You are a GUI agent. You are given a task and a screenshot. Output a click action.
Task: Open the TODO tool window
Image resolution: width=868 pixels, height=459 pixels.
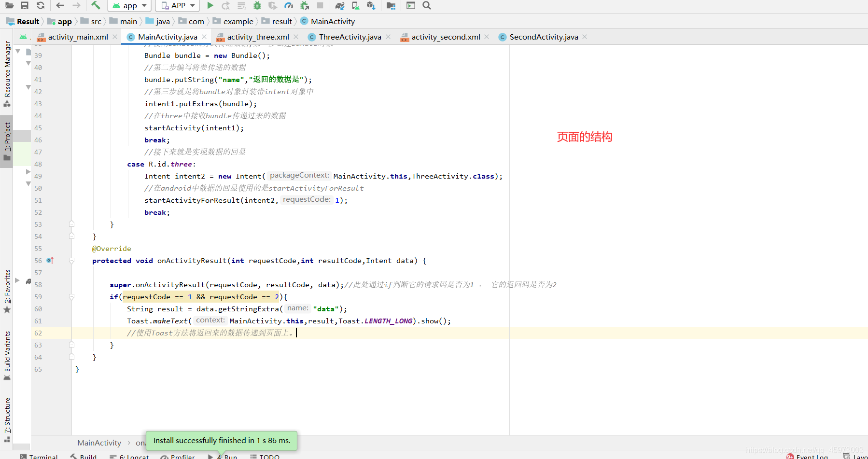[x=265, y=456]
